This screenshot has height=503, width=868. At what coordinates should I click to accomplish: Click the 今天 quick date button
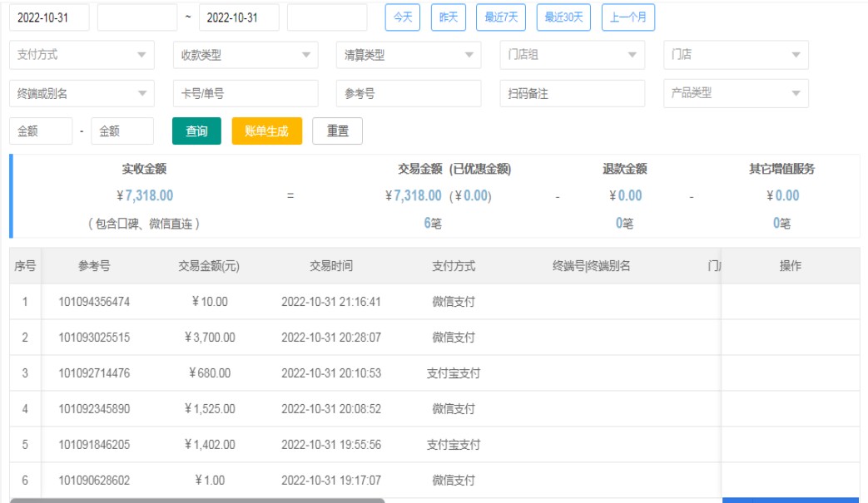pos(402,17)
